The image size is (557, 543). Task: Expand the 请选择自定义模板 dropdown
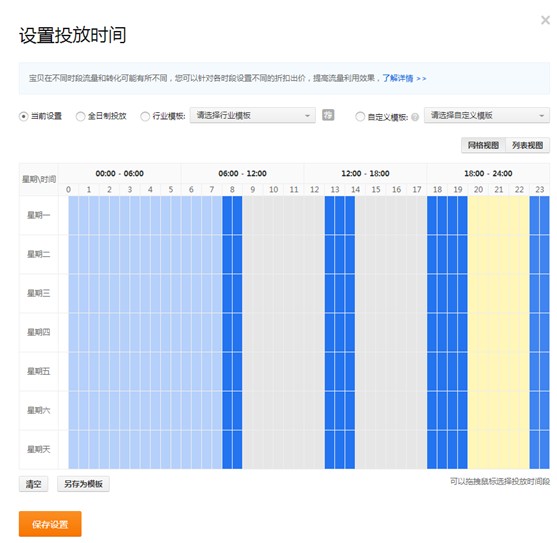(487, 115)
